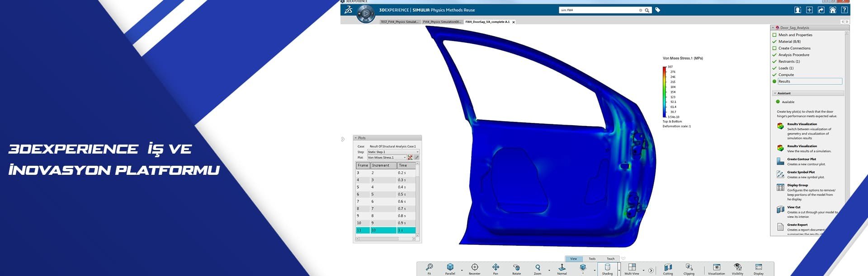Screen dimensions: 868x276
Task: Click the Loads (1) check mark
Action: point(774,68)
